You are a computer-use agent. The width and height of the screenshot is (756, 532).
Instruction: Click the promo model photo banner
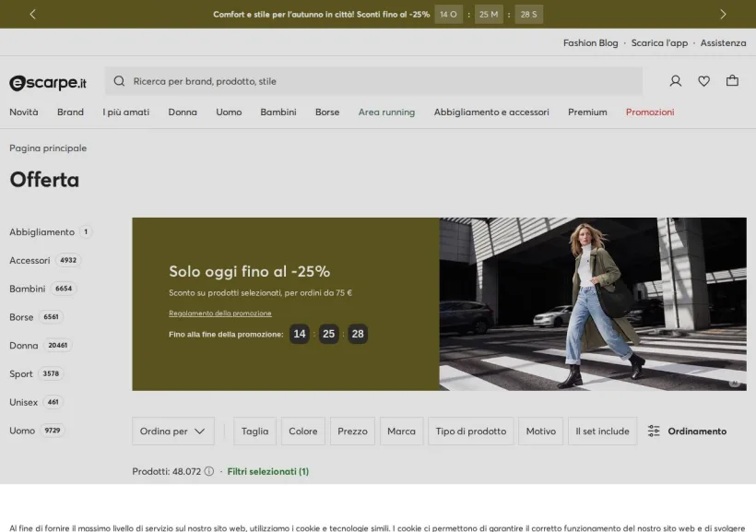pos(593,304)
